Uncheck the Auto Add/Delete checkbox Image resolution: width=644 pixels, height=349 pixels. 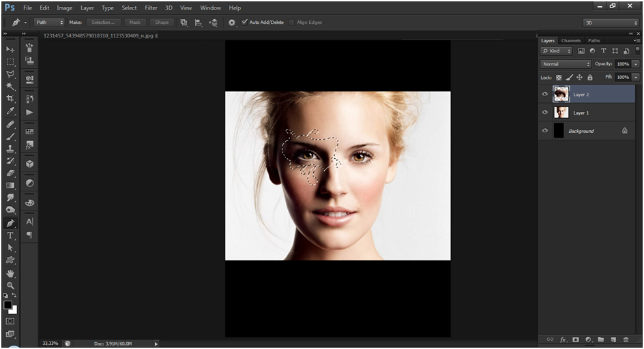[x=245, y=22]
